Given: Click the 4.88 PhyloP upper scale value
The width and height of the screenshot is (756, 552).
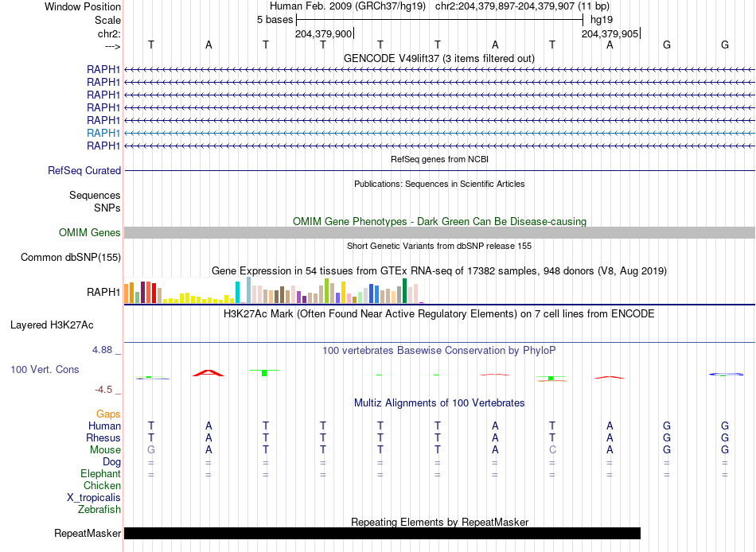Looking at the screenshot, I should pos(102,350).
